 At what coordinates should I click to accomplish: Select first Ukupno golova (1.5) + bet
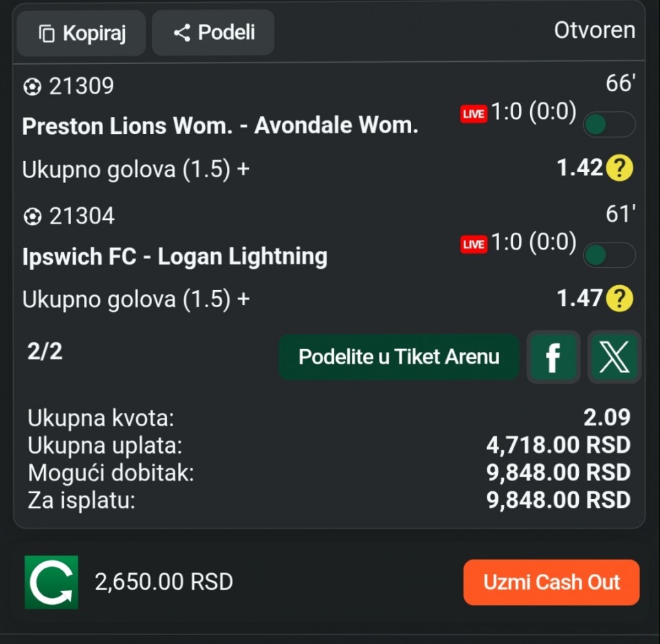pyautogui.click(x=135, y=169)
